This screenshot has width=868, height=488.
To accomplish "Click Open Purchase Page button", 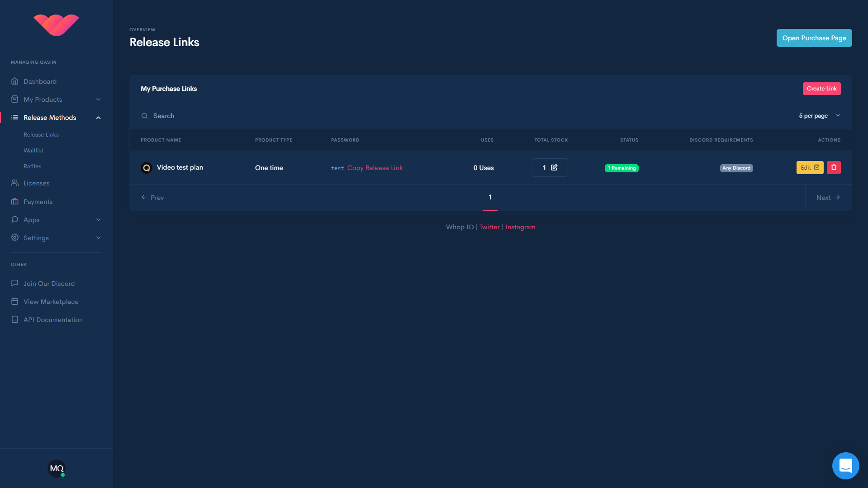I will [814, 38].
